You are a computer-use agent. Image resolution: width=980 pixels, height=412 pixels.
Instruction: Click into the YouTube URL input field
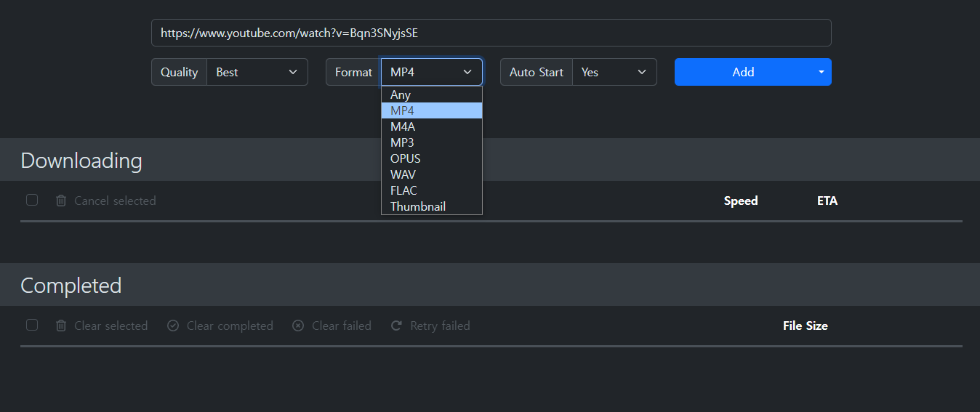[x=491, y=33]
